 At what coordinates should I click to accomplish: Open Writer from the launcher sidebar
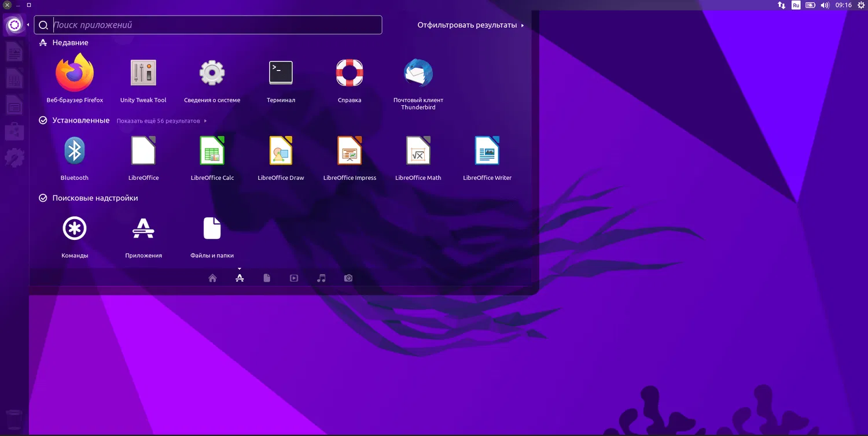(x=14, y=53)
